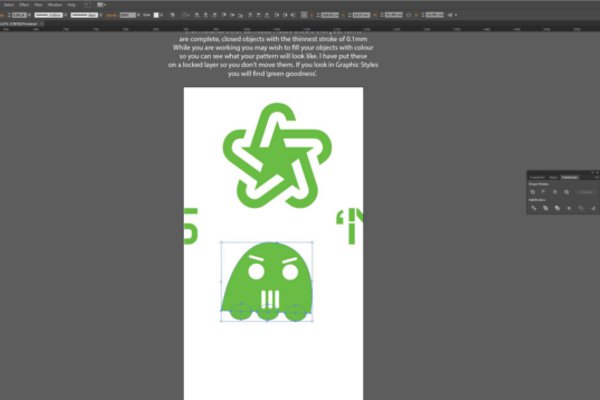Open the Window menu
Screen dimensions: 600x400
click(x=55, y=5)
